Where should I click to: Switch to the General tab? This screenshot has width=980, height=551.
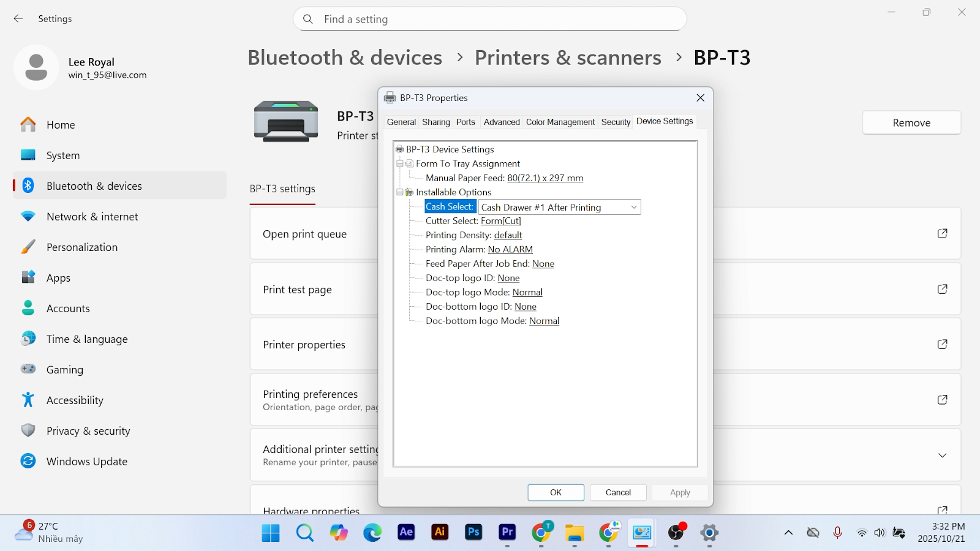click(x=401, y=122)
